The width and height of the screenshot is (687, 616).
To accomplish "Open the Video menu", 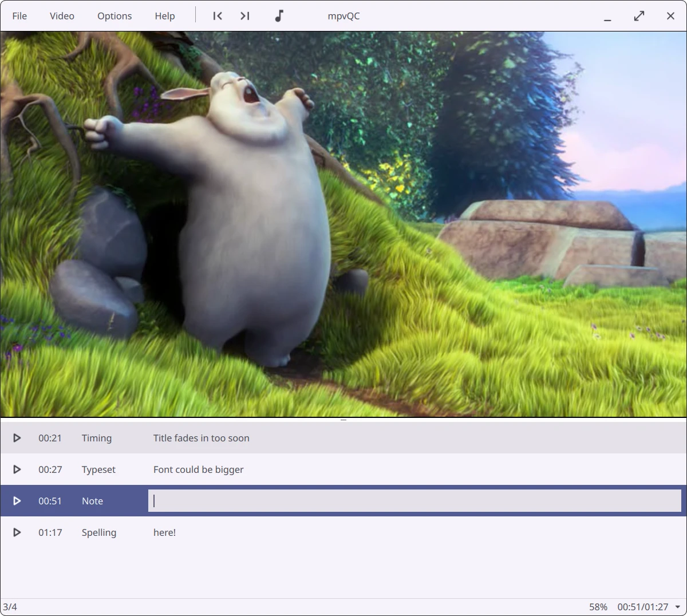I will coord(62,16).
